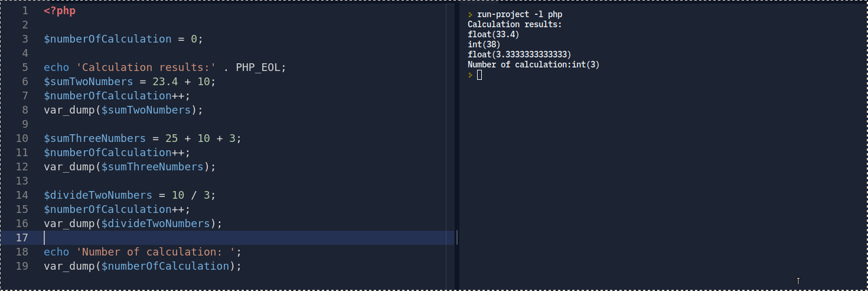Click var_dump($sumThreeNumbers) statement
The width and height of the screenshot is (868, 291).
pyautogui.click(x=130, y=167)
